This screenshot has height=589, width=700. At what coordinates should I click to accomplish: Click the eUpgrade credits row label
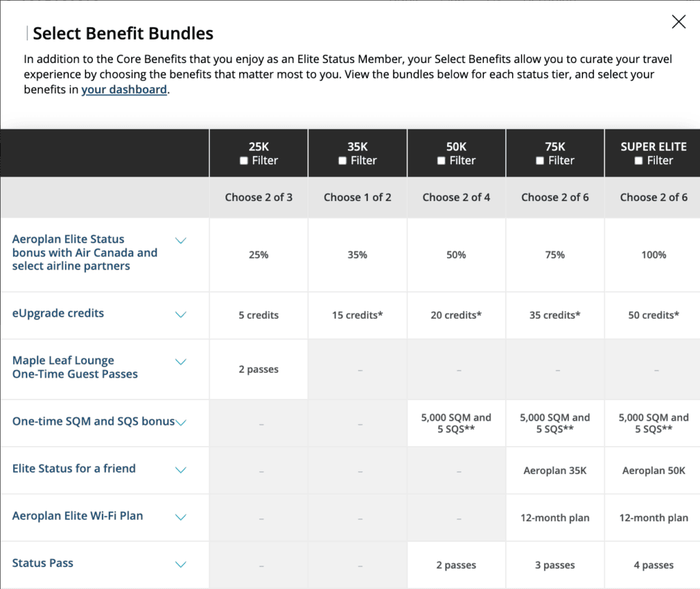(x=58, y=313)
